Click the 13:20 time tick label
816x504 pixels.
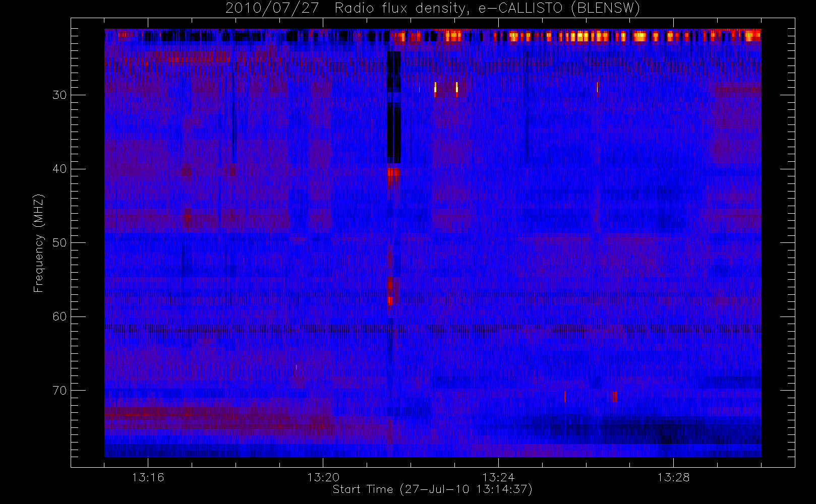click(323, 477)
